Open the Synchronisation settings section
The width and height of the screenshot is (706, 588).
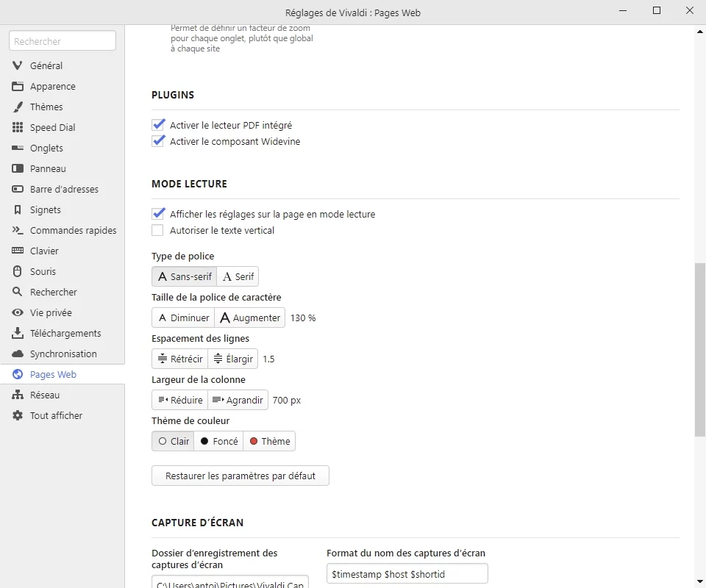(62, 354)
